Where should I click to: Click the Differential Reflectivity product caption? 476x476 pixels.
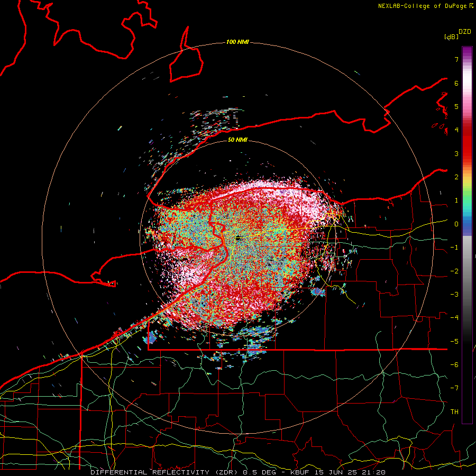[238, 472]
